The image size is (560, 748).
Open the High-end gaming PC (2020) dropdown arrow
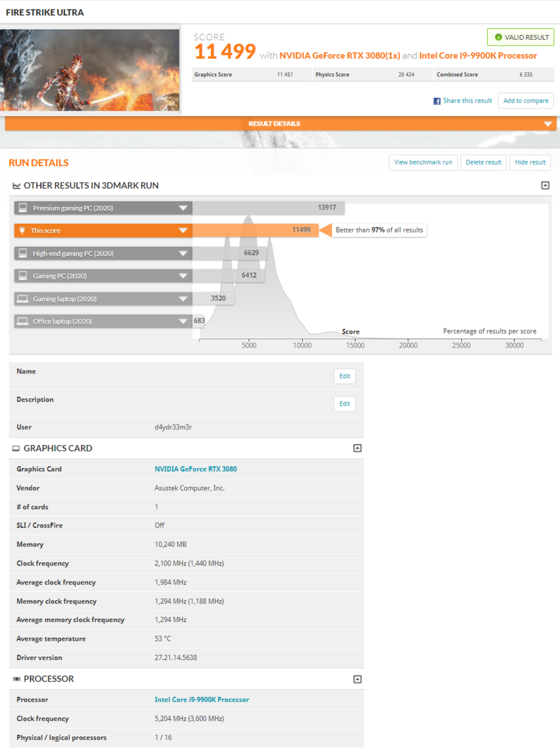coord(183,254)
